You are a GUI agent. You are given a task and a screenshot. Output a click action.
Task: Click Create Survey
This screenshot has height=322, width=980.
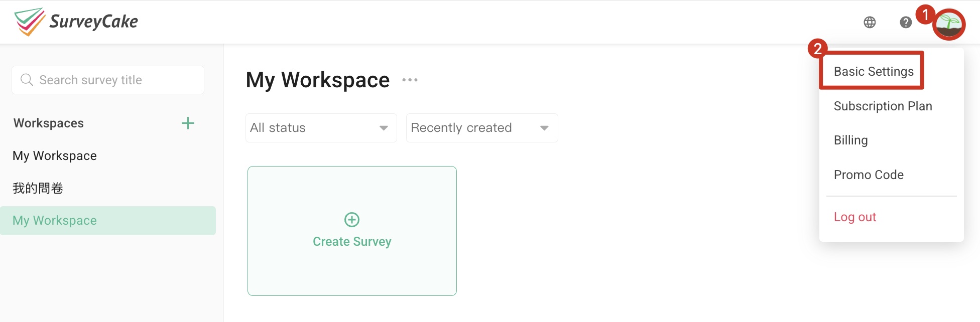click(x=351, y=241)
